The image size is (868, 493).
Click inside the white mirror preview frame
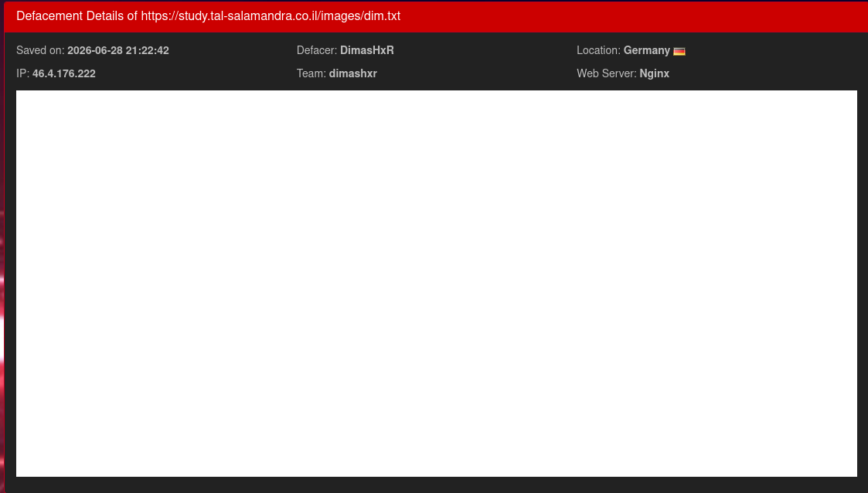click(436, 284)
